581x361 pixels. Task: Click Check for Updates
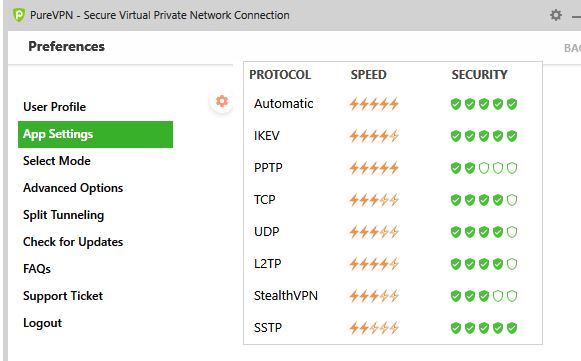click(73, 242)
